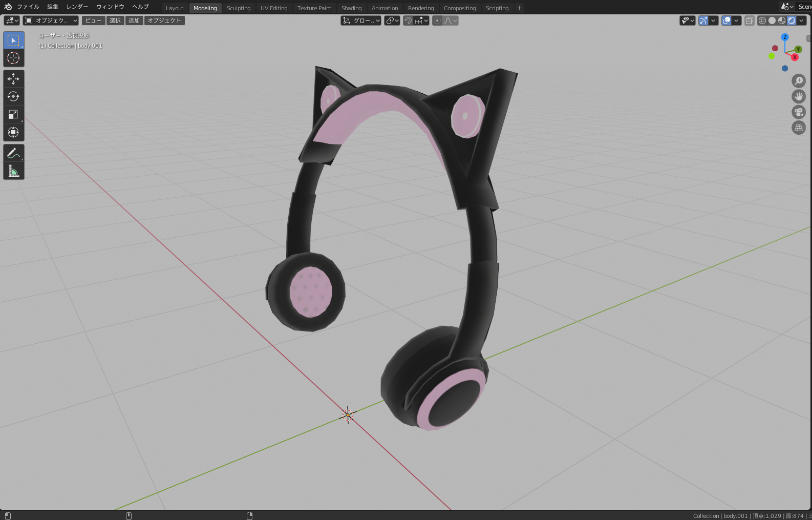Select the Cursor tool in toolbar
The width and height of the screenshot is (812, 520).
pos(13,58)
